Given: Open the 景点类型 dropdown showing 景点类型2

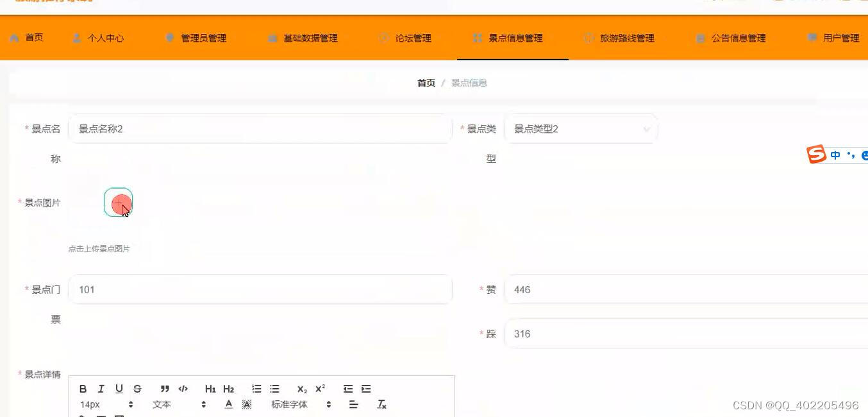Looking at the screenshot, I should 580,128.
